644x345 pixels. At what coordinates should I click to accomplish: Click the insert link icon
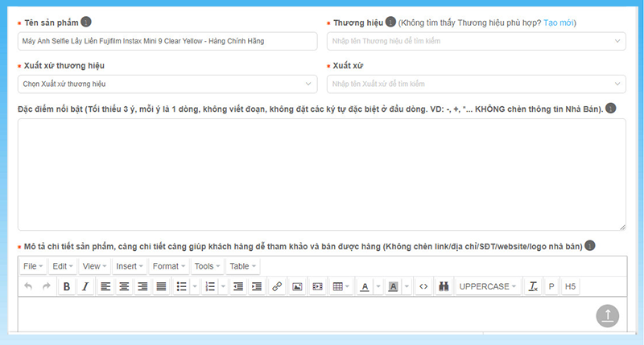277,286
